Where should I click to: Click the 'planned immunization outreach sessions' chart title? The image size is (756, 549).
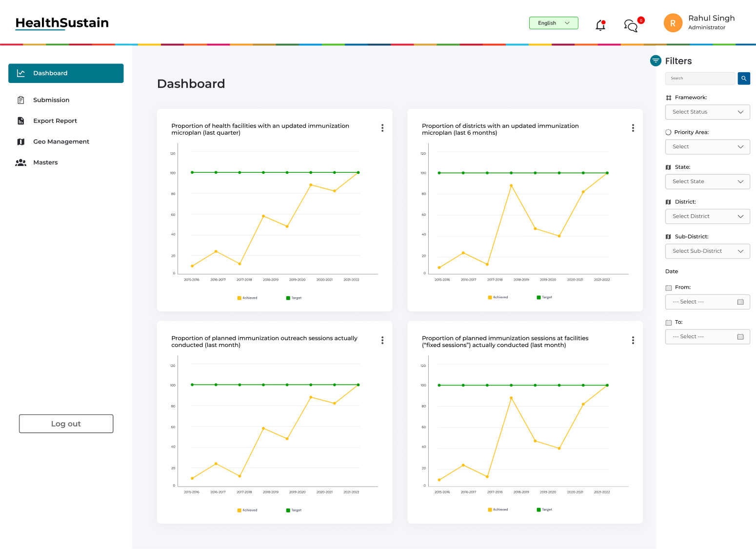click(264, 342)
